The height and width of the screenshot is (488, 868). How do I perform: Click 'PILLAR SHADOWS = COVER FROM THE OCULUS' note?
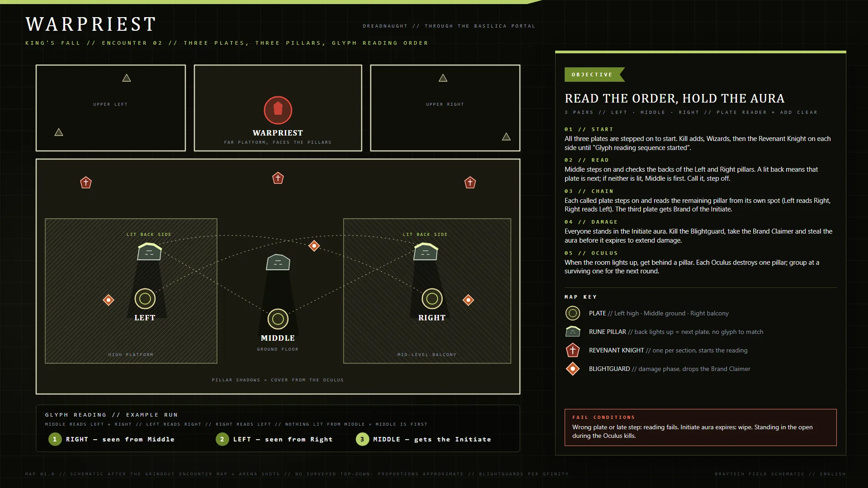pyautogui.click(x=278, y=380)
